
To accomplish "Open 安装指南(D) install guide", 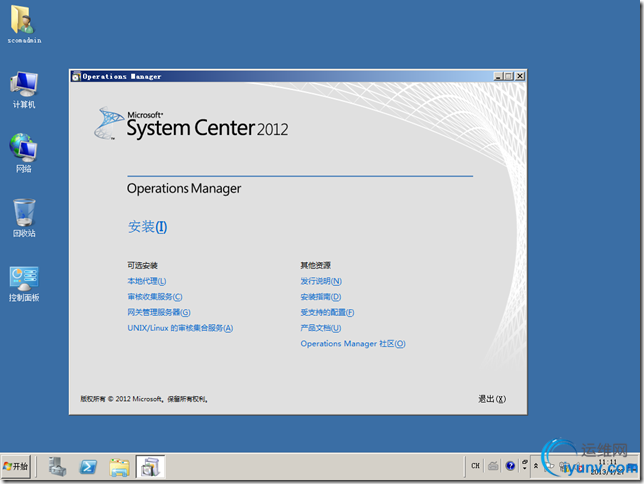I will 320,297.
